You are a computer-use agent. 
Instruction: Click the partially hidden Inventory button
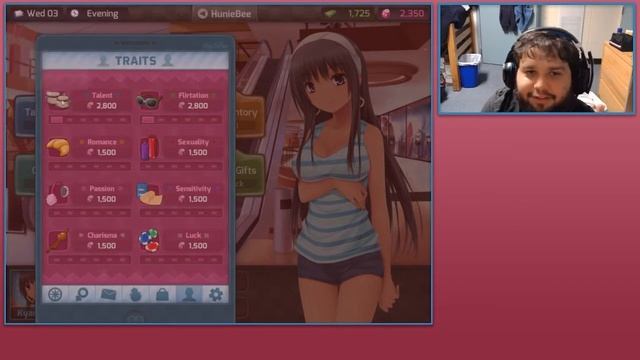click(249, 115)
